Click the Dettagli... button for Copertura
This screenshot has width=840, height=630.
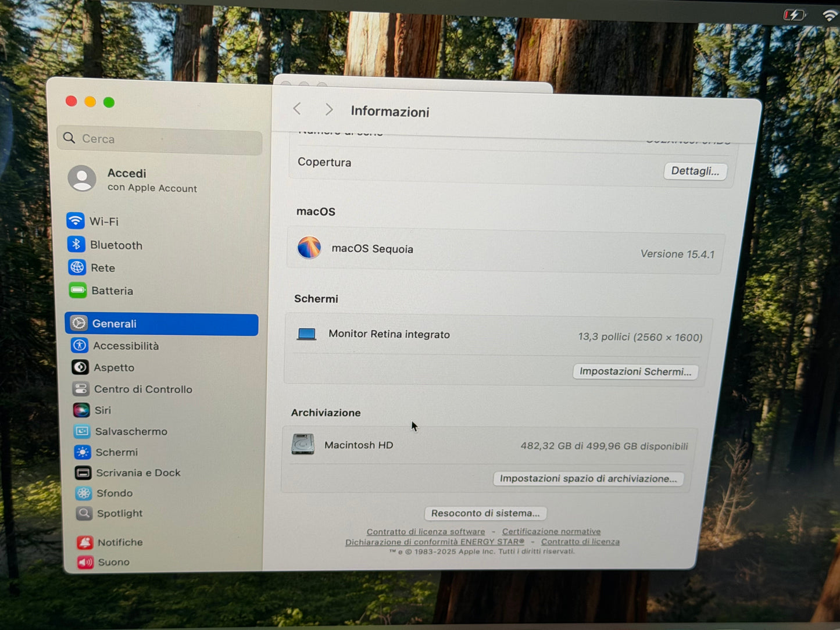tap(695, 171)
